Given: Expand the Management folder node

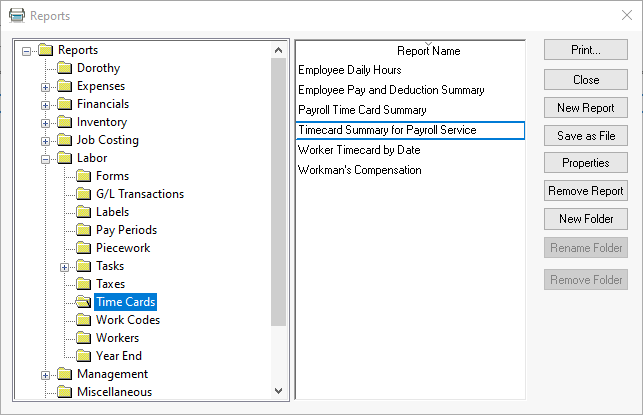Looking at the screenshot, I should [x=45, y=375].
